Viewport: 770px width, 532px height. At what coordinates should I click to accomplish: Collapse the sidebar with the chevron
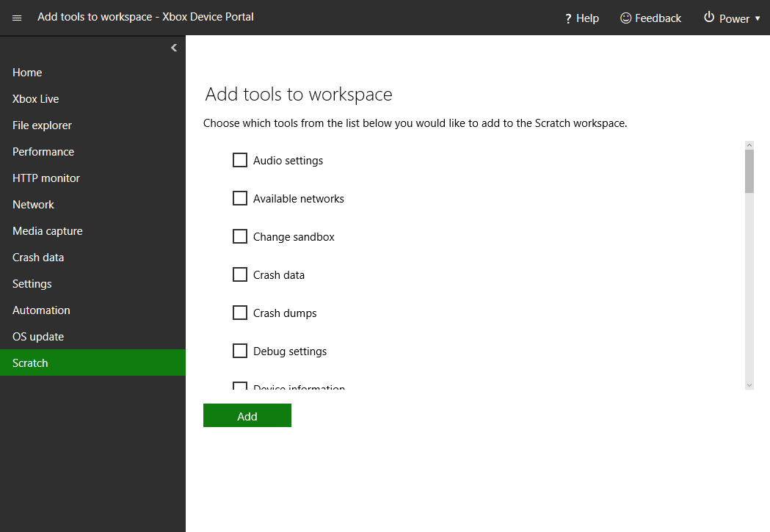174,48
